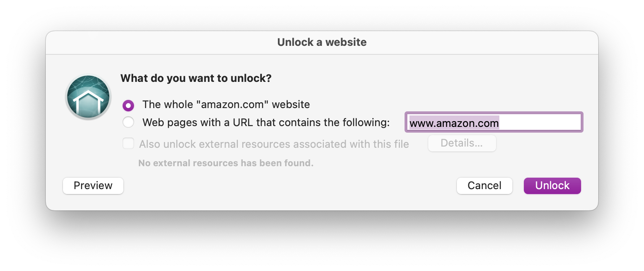Choose the URL contains radio button
The height and width of the screenshot is (271, 644).
click(128, 122)
